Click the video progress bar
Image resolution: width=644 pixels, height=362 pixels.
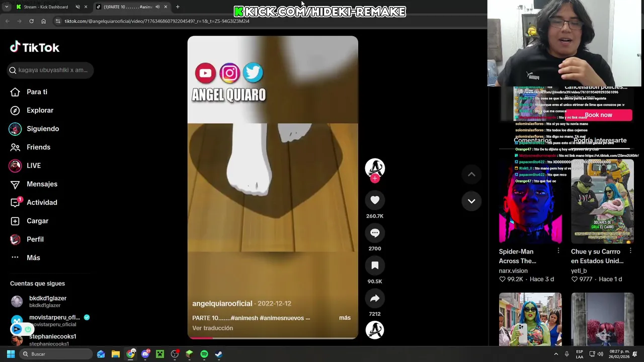point(273,338)
